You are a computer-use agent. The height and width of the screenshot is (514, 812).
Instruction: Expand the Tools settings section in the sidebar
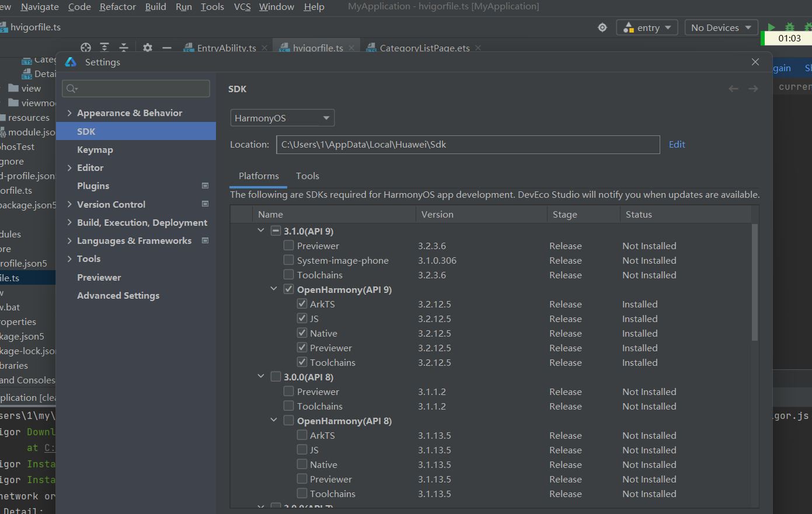69,259
